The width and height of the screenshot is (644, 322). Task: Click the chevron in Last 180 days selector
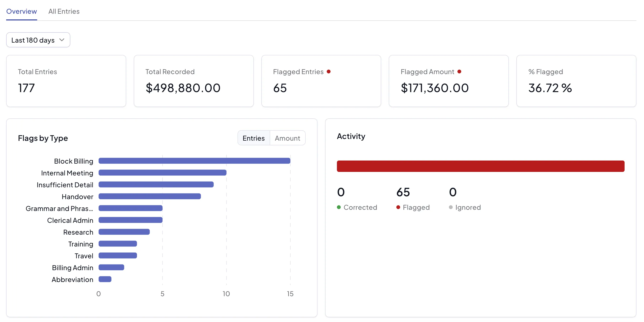(62, 40)
